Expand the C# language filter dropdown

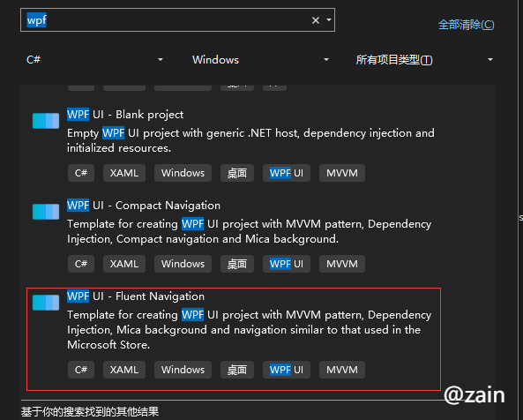94,60
